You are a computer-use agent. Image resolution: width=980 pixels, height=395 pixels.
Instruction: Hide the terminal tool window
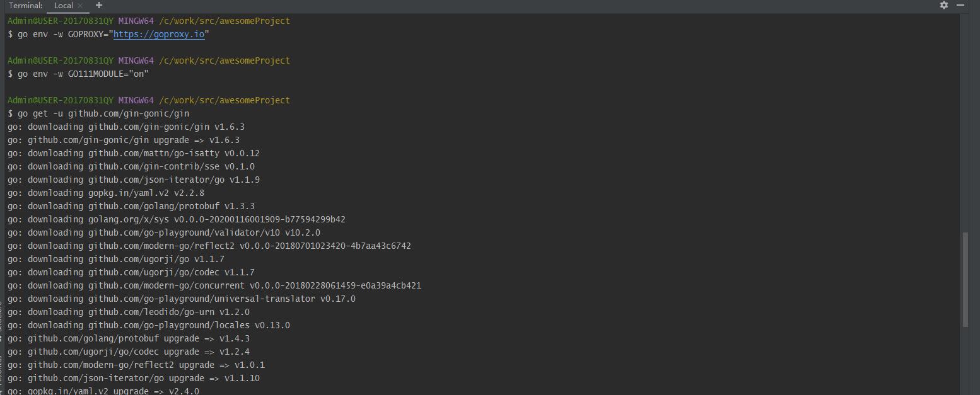(960, 5)
